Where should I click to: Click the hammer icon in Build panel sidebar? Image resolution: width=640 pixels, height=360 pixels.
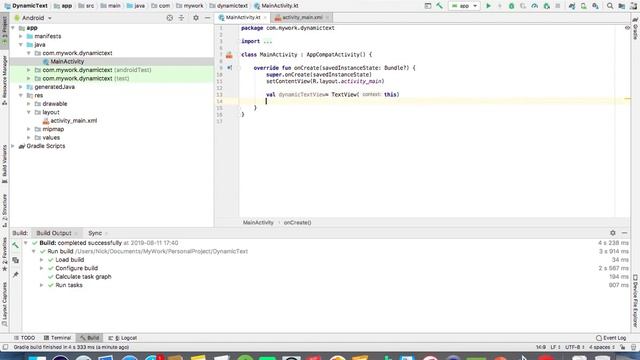pyautogui.click(x=16, y=245)
